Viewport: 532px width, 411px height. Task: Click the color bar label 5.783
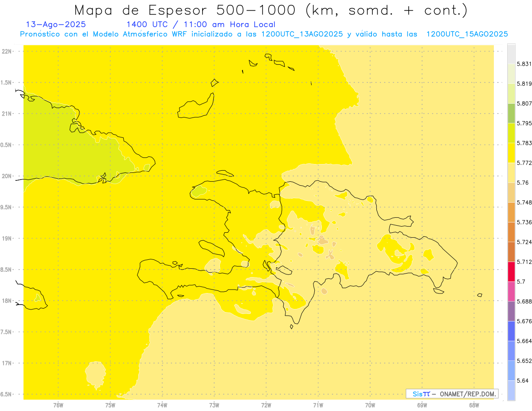(524, 143)
